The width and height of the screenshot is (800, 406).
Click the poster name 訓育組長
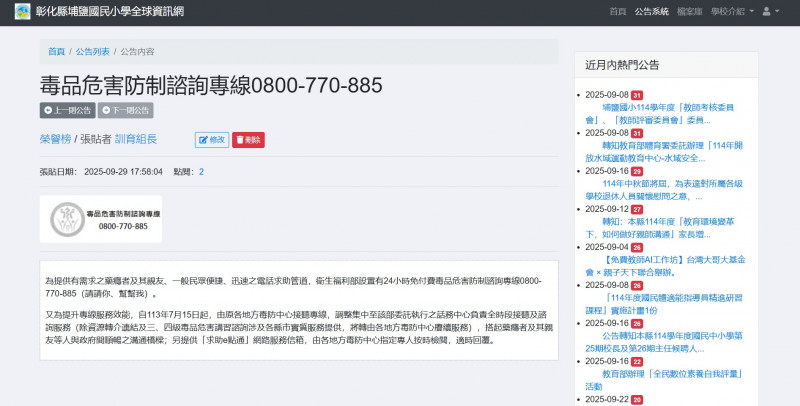coord(135,140)
